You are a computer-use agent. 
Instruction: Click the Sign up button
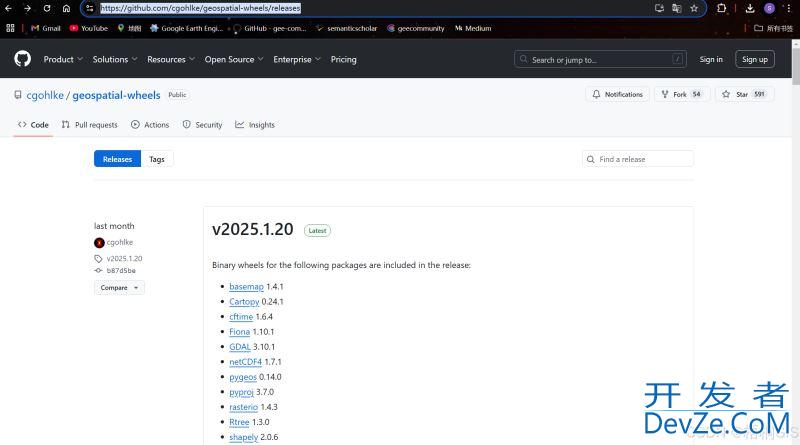[x=755, y=59]
